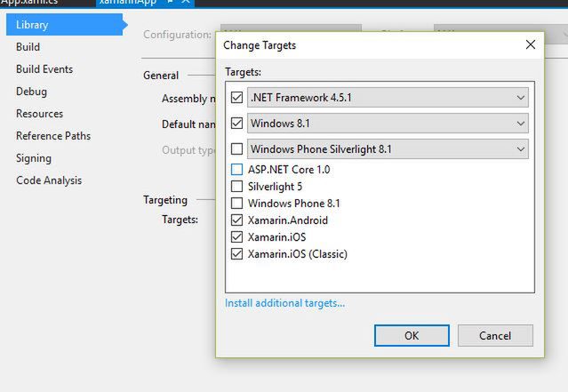Open the Build properties tab
This screenshot has height=392, width=568.
(28, 47)
